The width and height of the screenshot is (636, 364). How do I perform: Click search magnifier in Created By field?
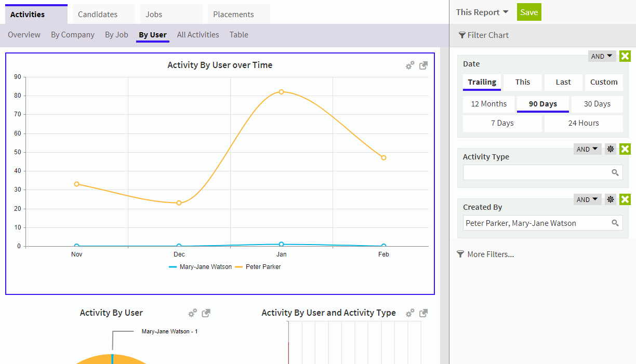pos(615,223)
